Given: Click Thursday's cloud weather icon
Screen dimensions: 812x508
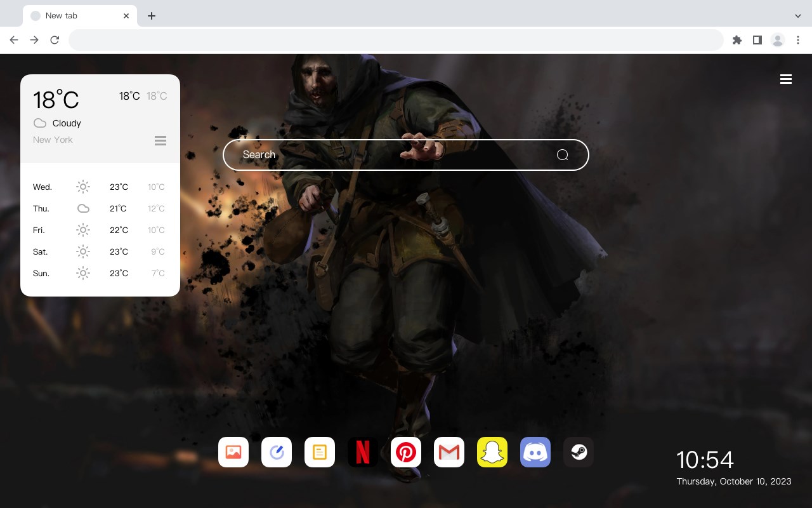Looking at the screenshot, I should pos(83,208).
